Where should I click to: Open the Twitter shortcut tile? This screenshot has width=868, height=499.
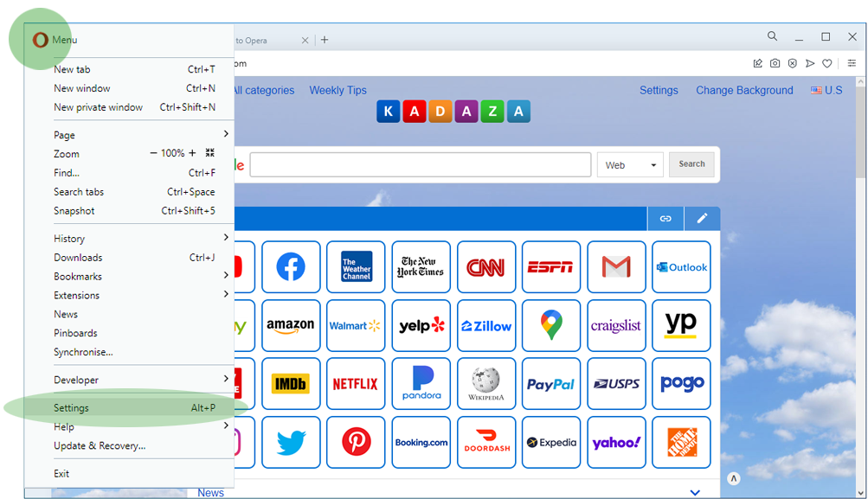[x=291, y=442]
